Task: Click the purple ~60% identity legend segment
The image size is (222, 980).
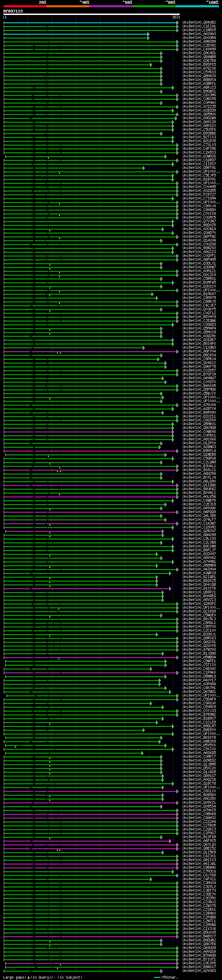Action: [x=111, y=6]
